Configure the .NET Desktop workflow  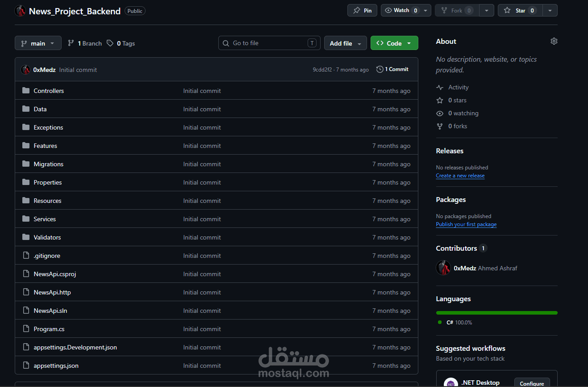coord(532,383)
